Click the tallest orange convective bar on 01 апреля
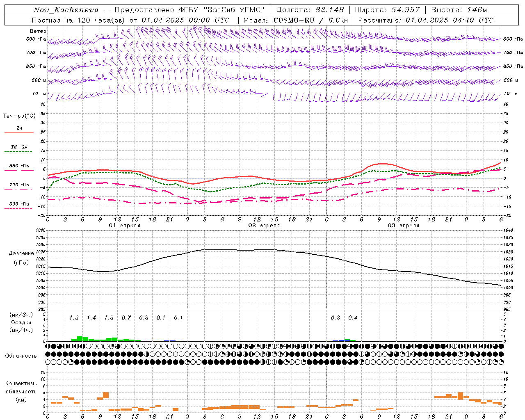This screenshot has height=420, width=525. [106, 395]
